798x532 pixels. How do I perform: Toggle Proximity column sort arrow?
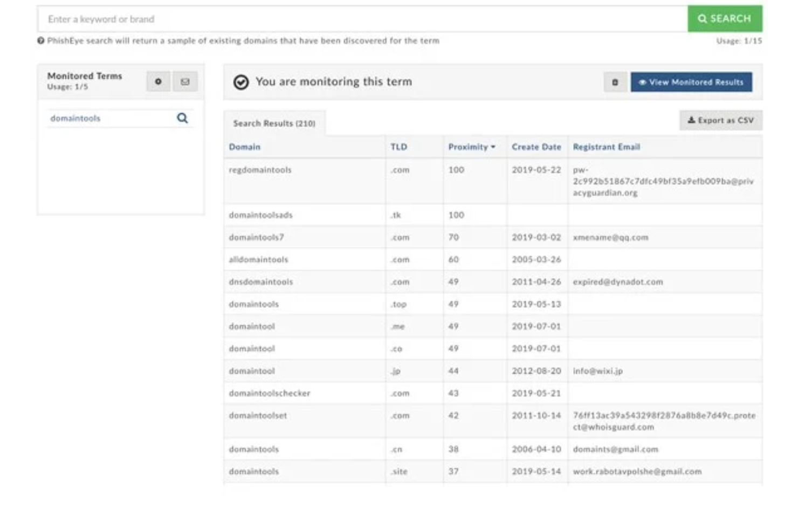493,147
